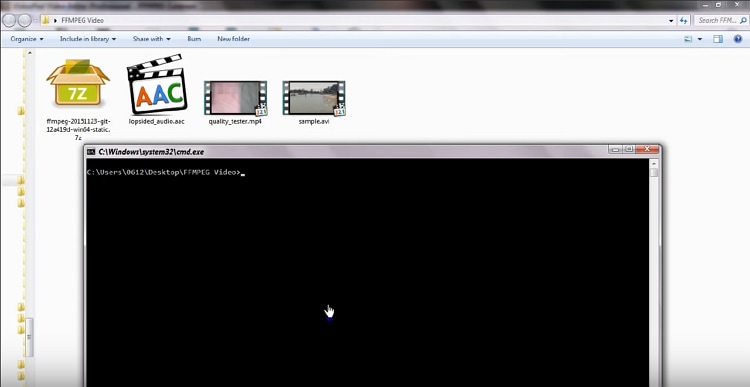The width and height of the screenshot is (750, 387).
Task: Click the sample.avi file name
Action: click(x=314, y=122)
